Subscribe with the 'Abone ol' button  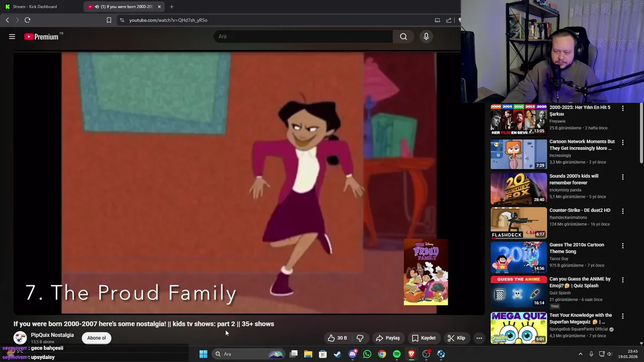[97, 338]
